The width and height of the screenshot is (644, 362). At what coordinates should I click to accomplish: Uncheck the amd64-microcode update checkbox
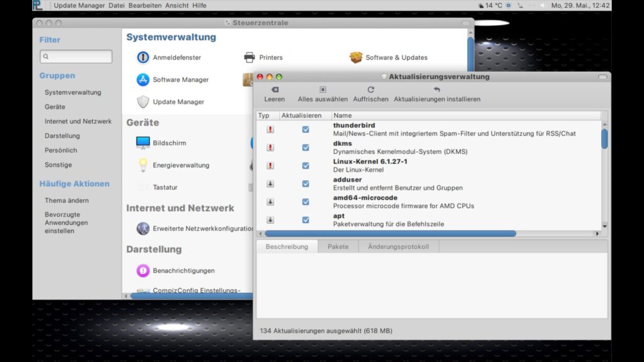tap(306, 202)
